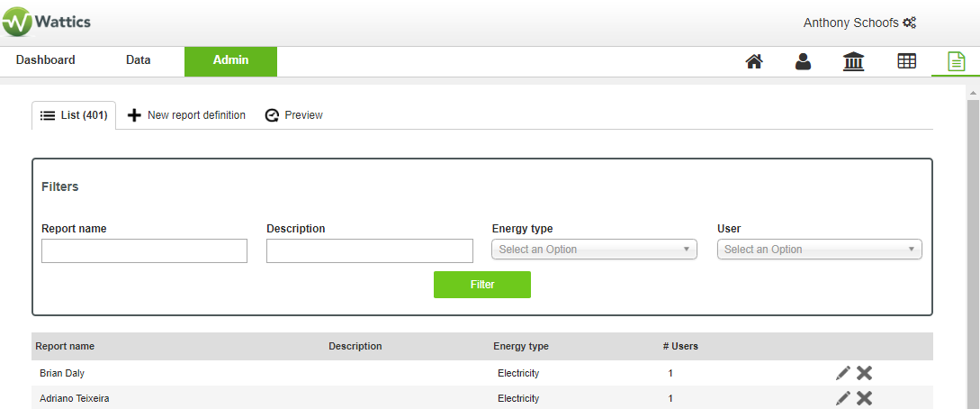
Task: Select the green report document icon
Action: coord(956,61)
